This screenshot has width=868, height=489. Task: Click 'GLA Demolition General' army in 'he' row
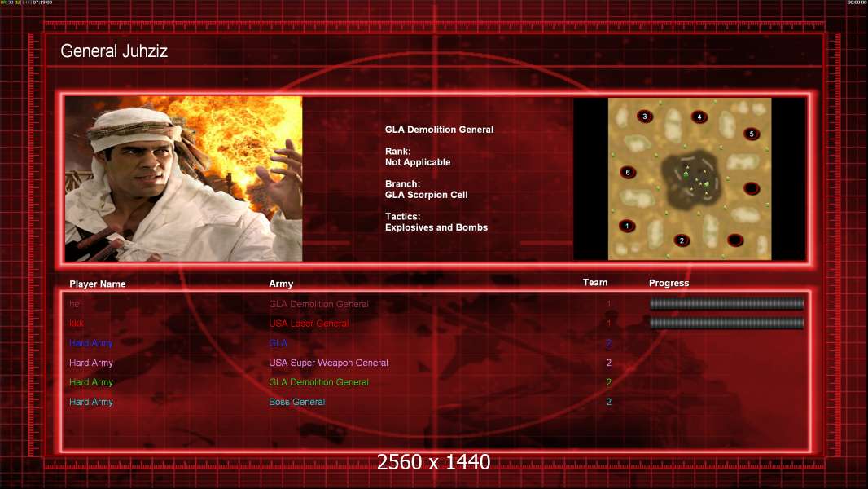[318, 304]
